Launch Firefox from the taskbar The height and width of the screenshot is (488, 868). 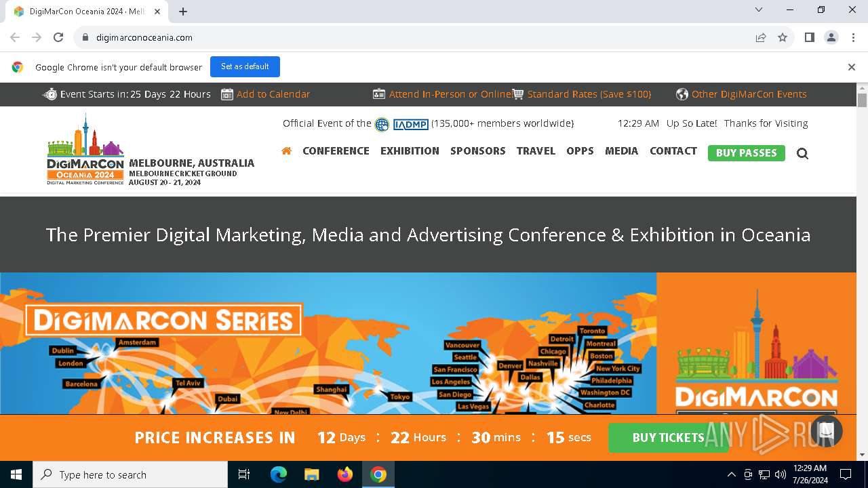pos(345,474)
